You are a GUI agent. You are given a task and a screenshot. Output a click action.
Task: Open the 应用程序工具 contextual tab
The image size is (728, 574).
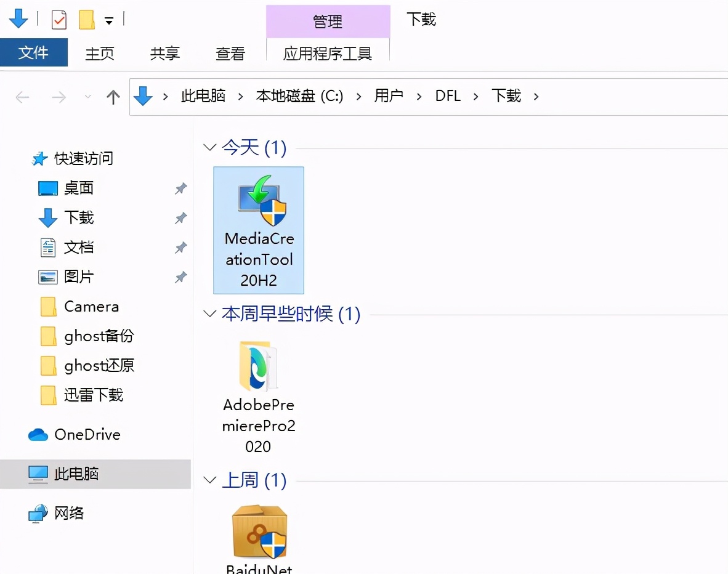coord(328,53)
